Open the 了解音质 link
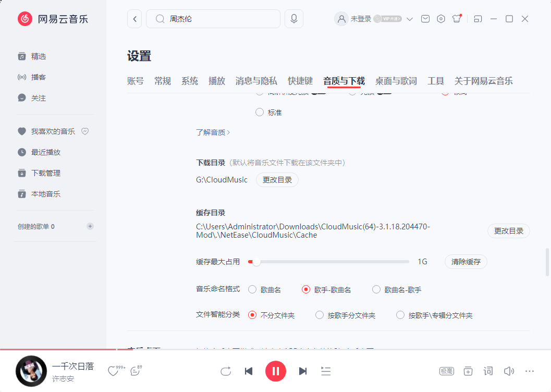Viewport: 551px width, 392px height. tap(213, 132)
